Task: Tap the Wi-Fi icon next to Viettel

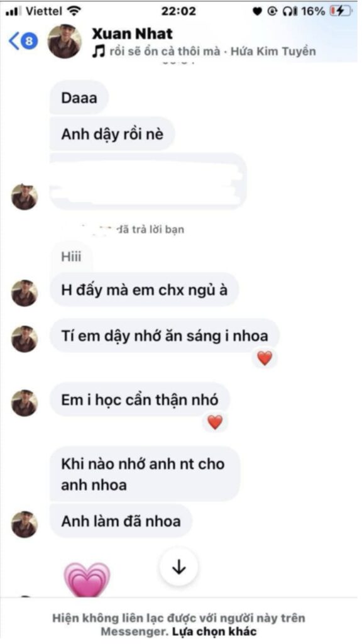Action: pyautogui.click(x=74, y=11)
